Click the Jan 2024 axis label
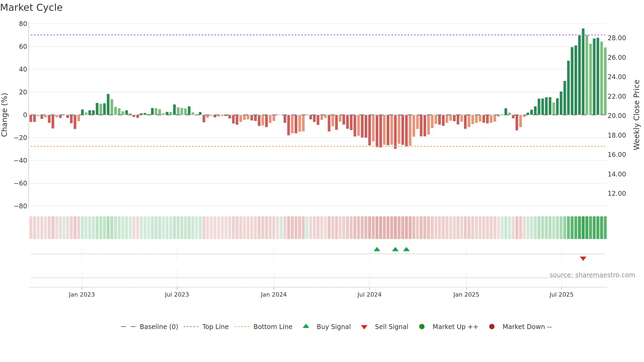 pyautogui.click(x=274, y=294)
